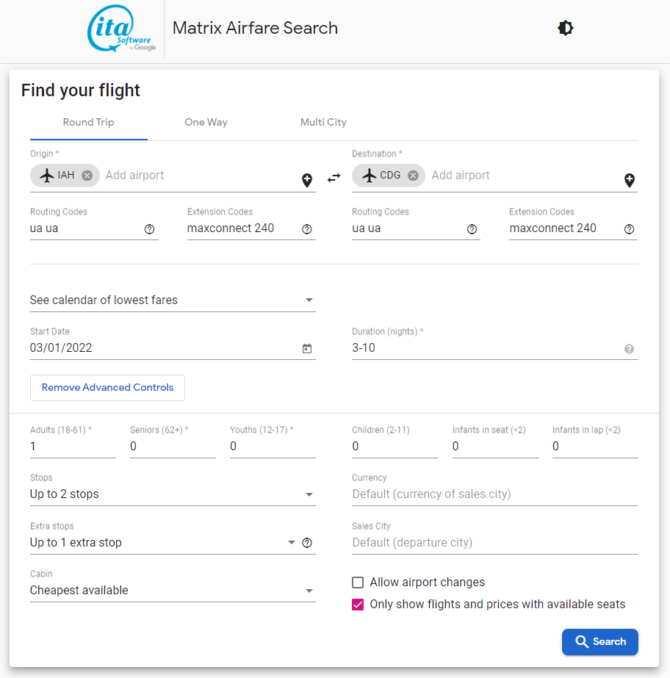Expand the Stops dropdown
Viewport: 670px width, 678px height.
click(173, 494)
